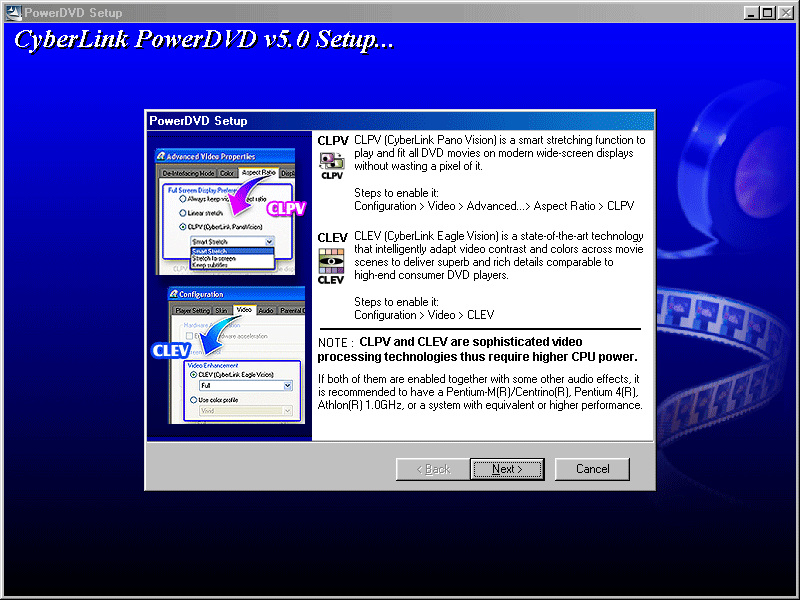The image size is (800, 600).
Task: Click the bold note about higher CPU power
Action: click(x=478, y=349)
